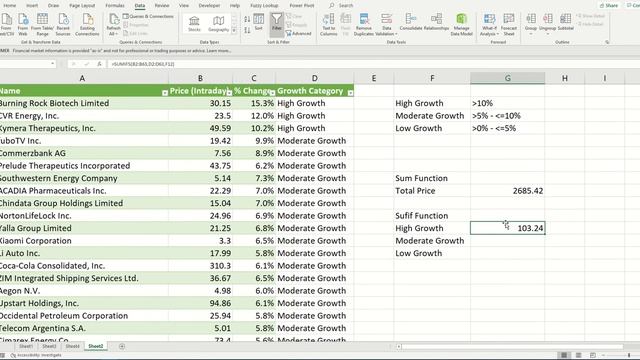Click the Recent Sources icon
Screen dimensions: 640x360
pyautogui.click(x=63, y=24)
